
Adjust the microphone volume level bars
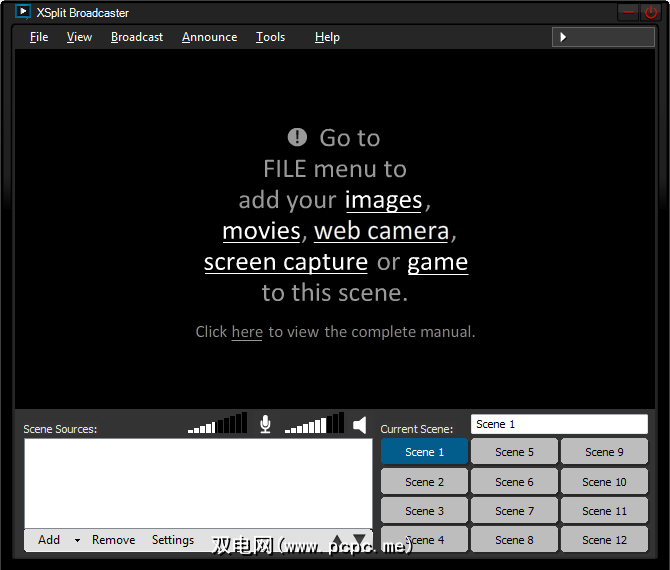click(x=217, y=424)
